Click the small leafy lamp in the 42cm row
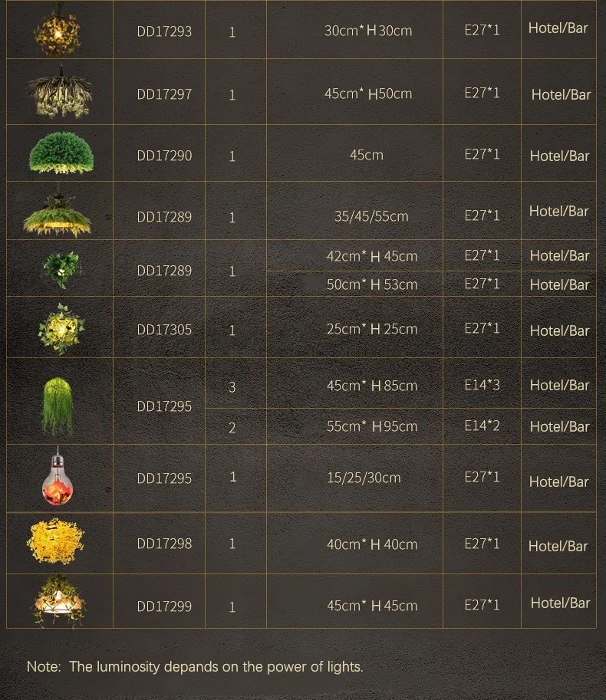Image resolution: width=606 pixels, height=700 pixels. coord(61,269)
